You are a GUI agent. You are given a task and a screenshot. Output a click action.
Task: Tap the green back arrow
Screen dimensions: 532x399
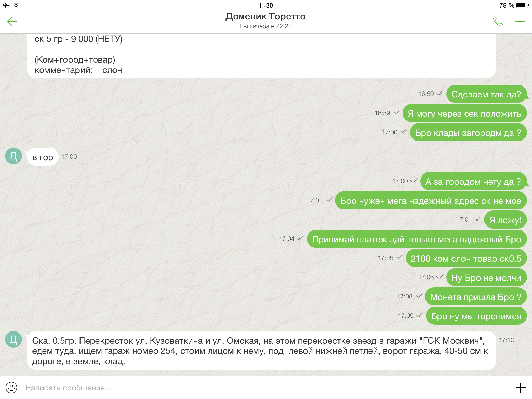pyautogui.click(x=12, y=22)
